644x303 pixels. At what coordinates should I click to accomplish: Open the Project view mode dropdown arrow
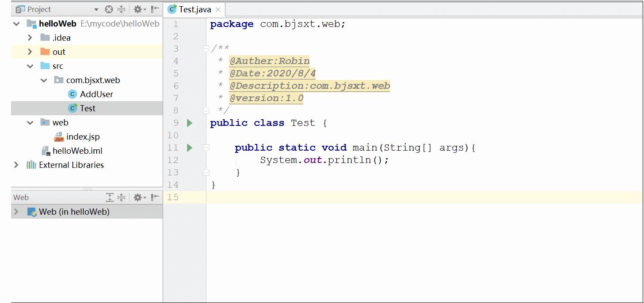(x=96, y=9)
